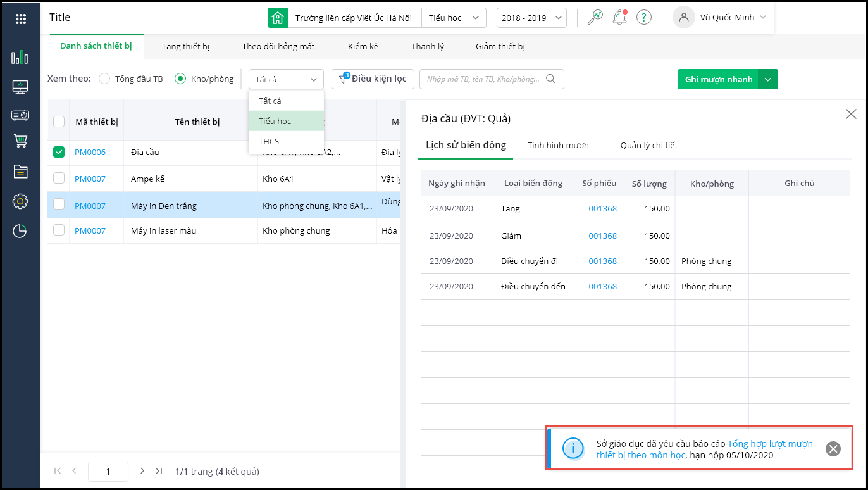The width and height of the screenshot is (868, 490).
Task: Click the equipment search input field
Action: [x=484, y=79]
